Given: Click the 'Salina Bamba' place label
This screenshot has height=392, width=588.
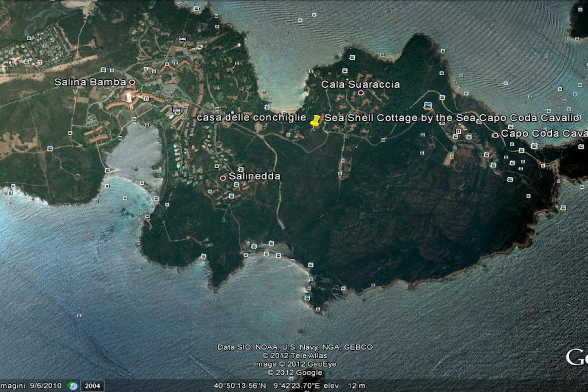Looking at the screenshot, I should click(90, 82).
